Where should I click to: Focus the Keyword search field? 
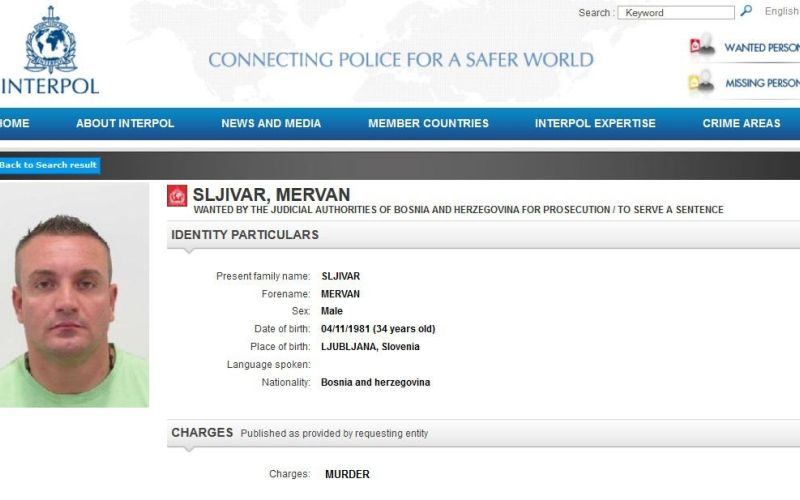point(676,13)
